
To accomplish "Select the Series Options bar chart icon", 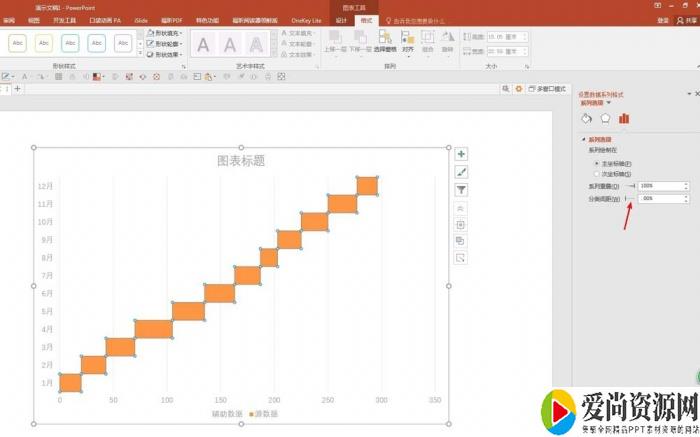I will pos(624,119).
